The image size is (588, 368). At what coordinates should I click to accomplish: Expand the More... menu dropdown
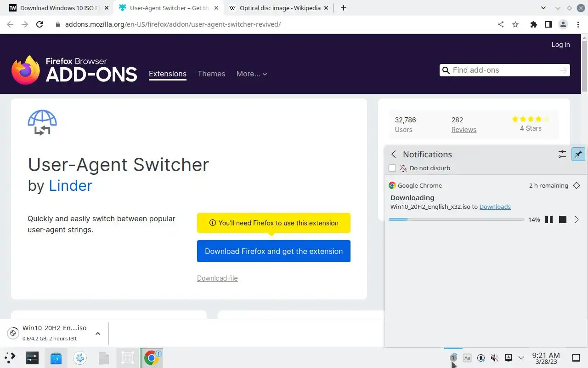252,74
